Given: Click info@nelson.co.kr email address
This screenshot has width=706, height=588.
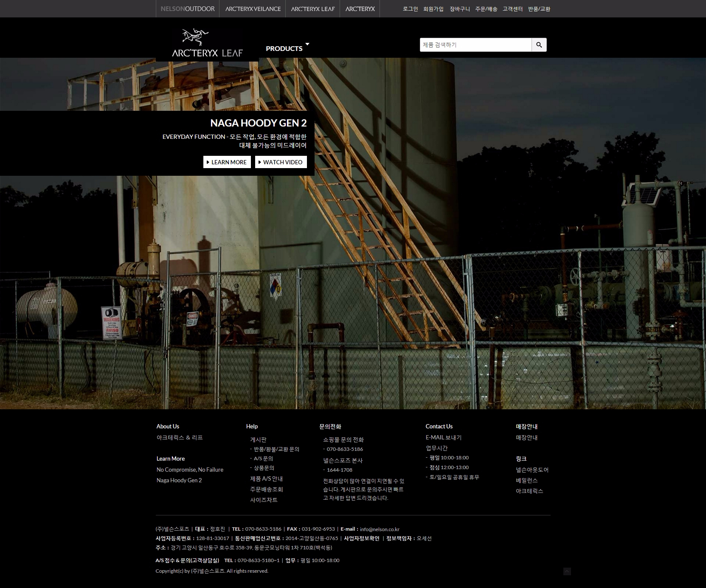Looking at the screenshot, I should point(380,529).
